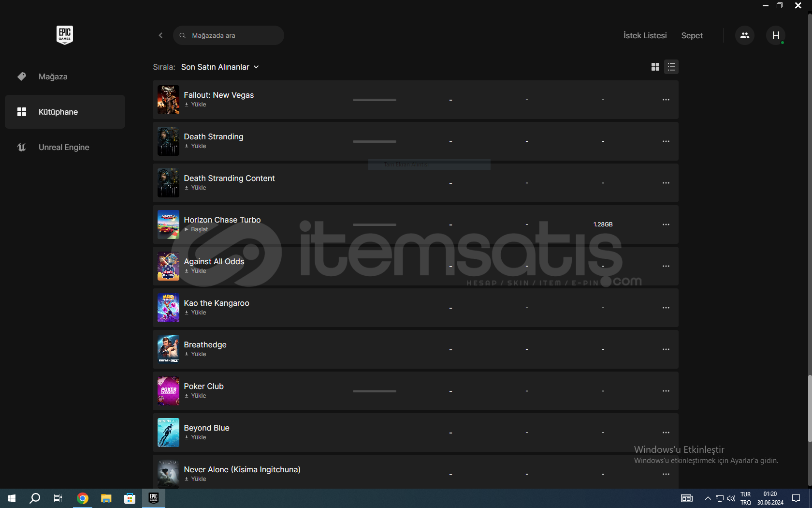The width and height of the screenshot is (812, 508).
Task: Open options menu for Death Stranding
Action: point(666,141)
